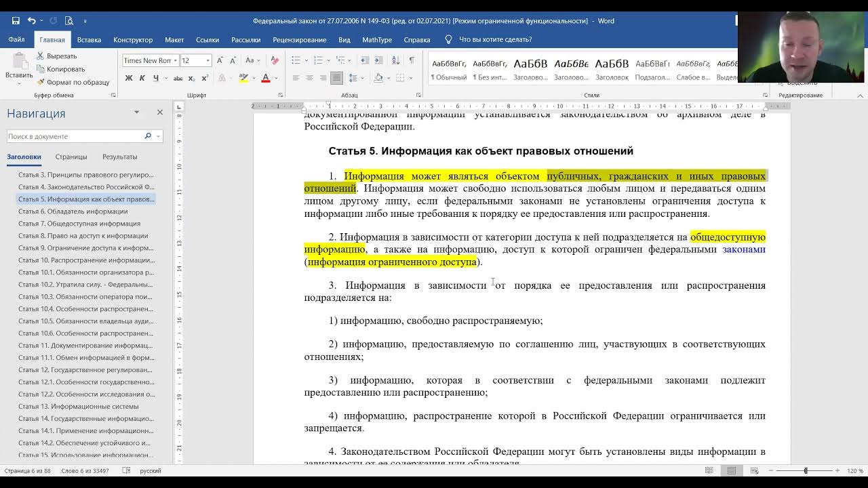Center-align the text
The image size is (868, 488).
[x=309, y=79]
